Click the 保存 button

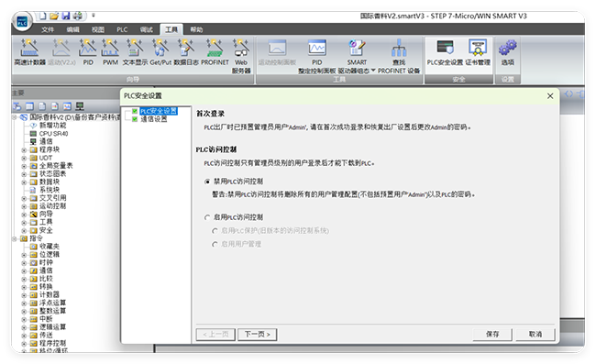(x=492, y=334)
